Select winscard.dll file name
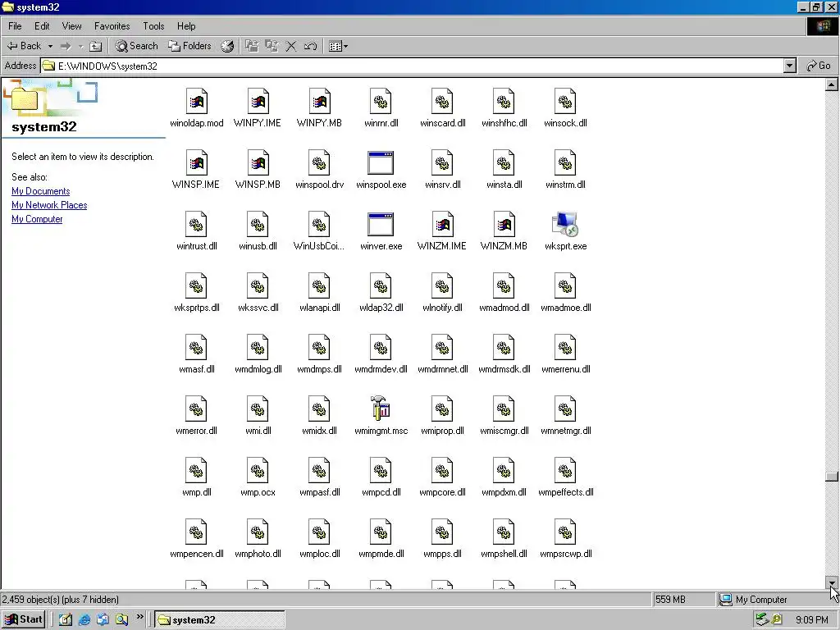Image resolution: width=840 pixels, height=630 pixels. 442,123
